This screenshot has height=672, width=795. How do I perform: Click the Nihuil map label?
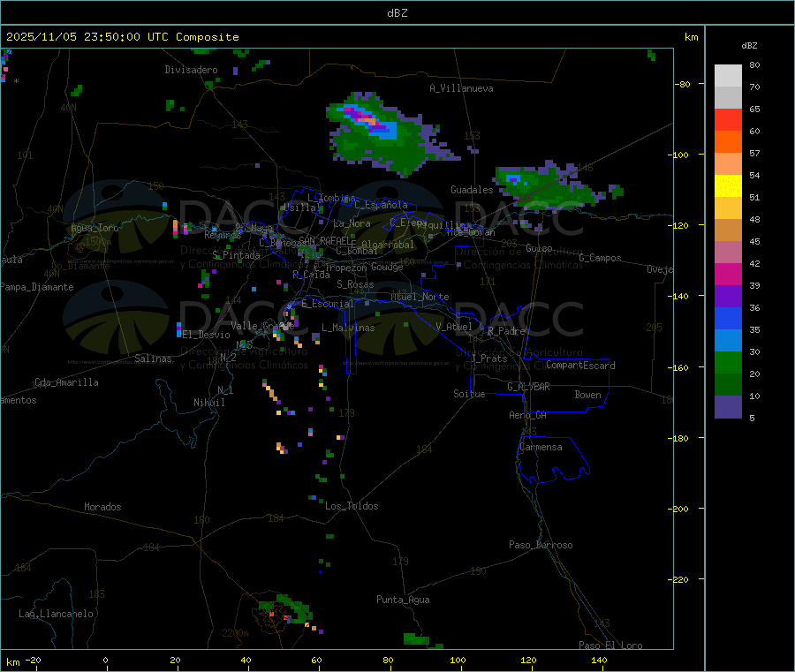click(208, 403)
